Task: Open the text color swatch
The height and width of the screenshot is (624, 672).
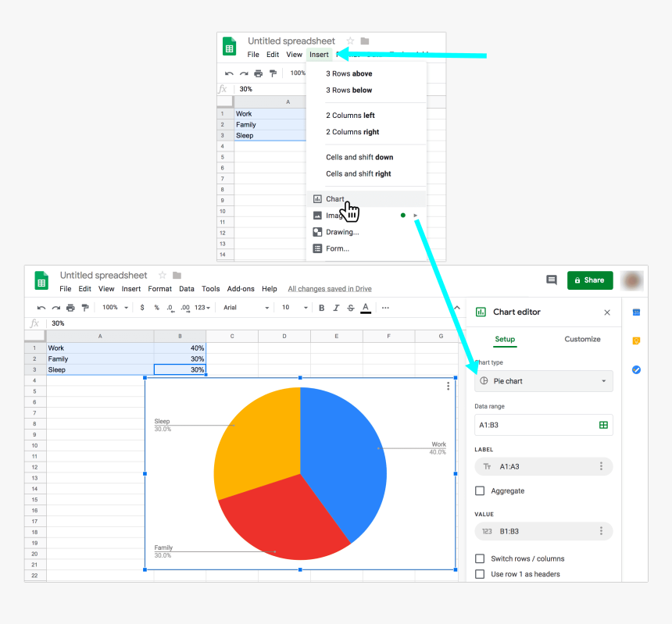Action: 365,308
